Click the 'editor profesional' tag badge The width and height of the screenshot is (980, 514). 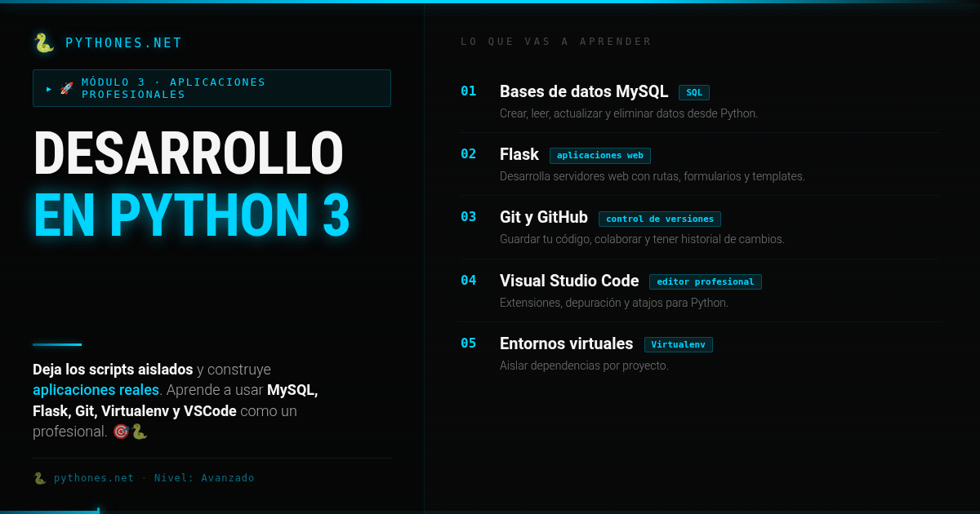705,281
